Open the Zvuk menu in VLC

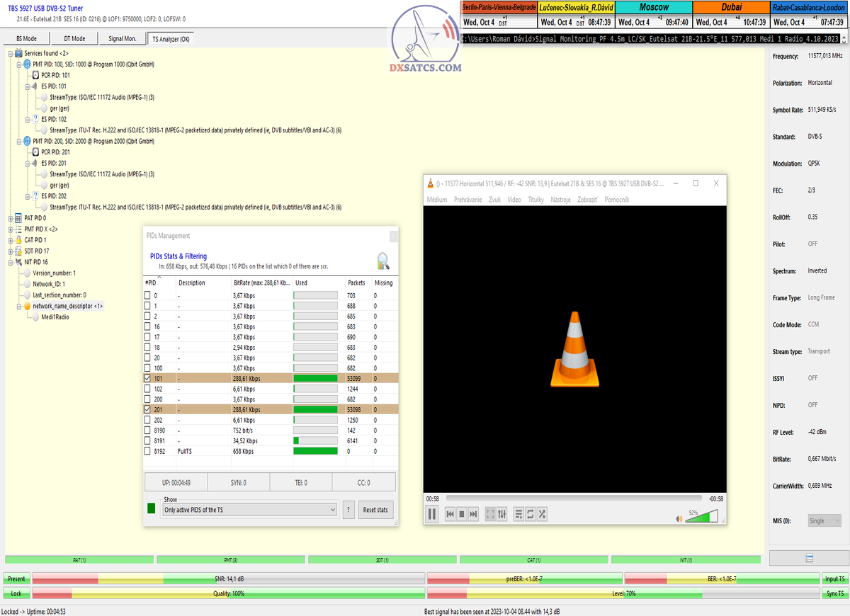pos(494,200)
